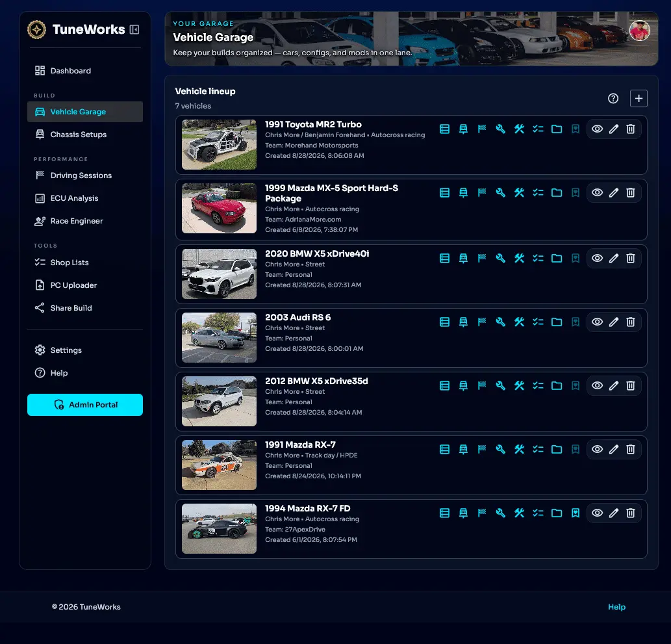Edit the 1991 Mazda RX-7 with pencil icon
The width and height of the screenshot is (671, 644).
coord(614,449)
